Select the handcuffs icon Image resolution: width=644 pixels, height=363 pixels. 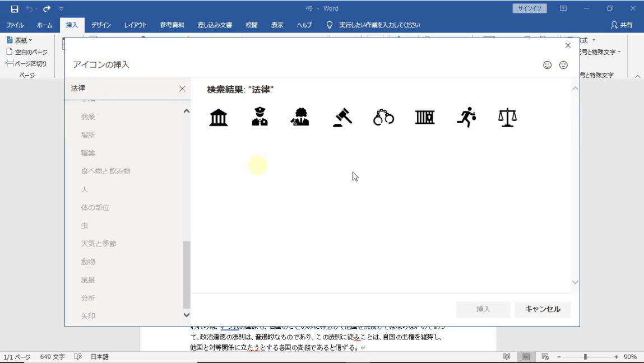tap(383, 118)
